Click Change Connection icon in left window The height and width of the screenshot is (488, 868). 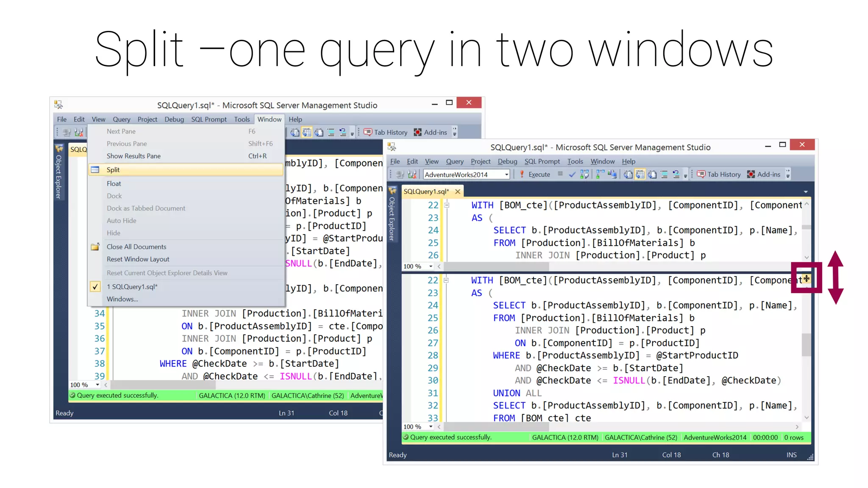(79, 132)
